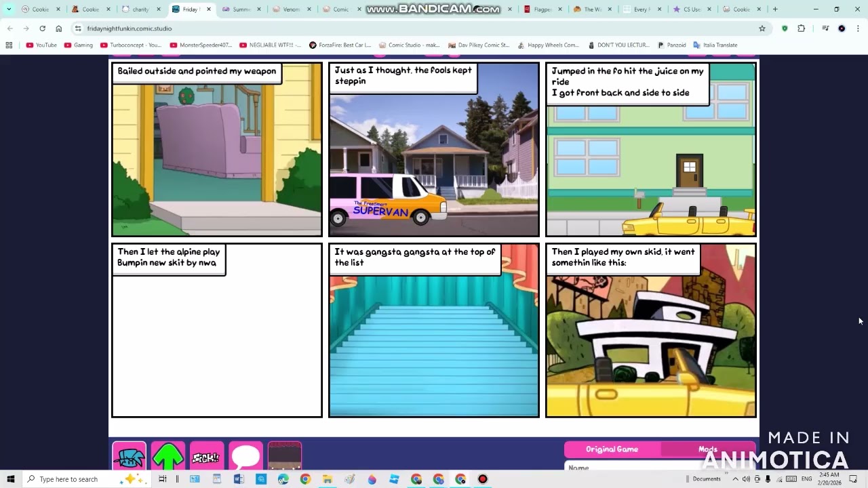
Task: Open the volume control in system tray
Action: [x=746, y=479]
